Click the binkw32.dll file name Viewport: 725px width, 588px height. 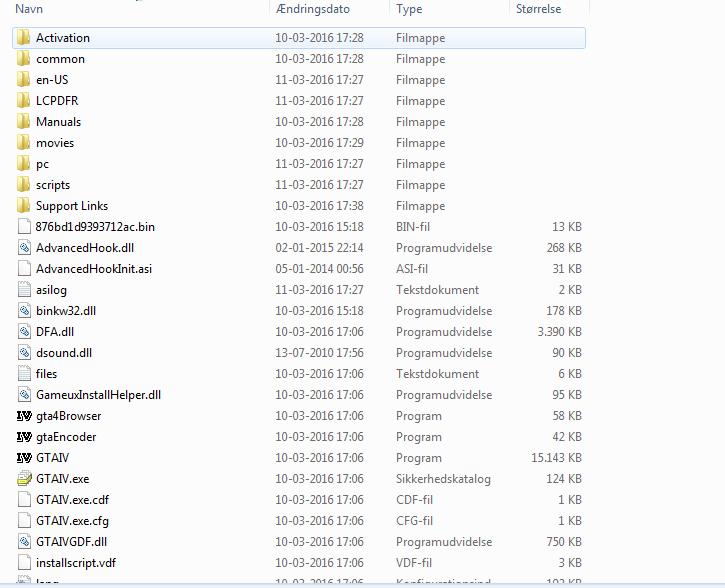point(66,311)
